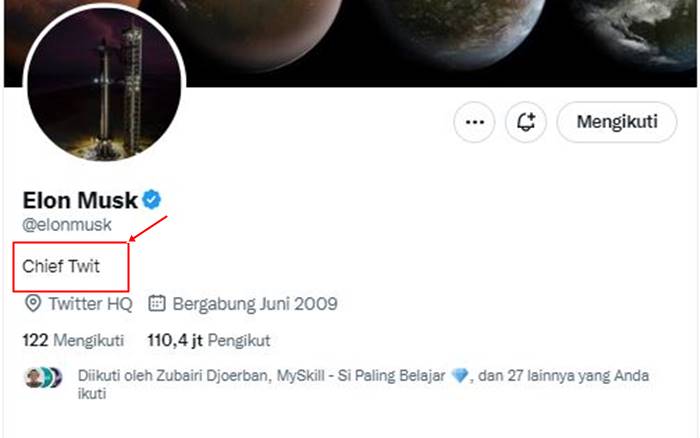This screenshot has width=700, height=438.
Task: Click the Earth planet in the banner
Action: point(638,31)
